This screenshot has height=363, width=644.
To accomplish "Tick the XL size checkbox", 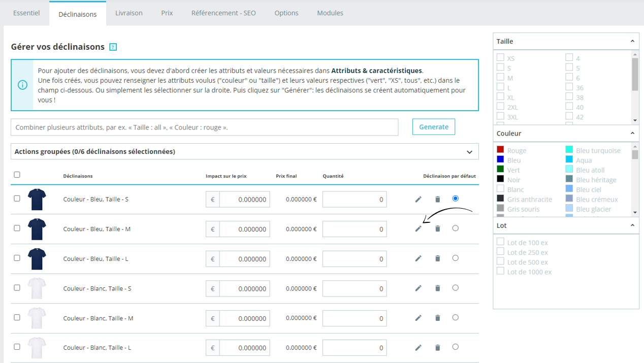I will (x=500, y=96).
